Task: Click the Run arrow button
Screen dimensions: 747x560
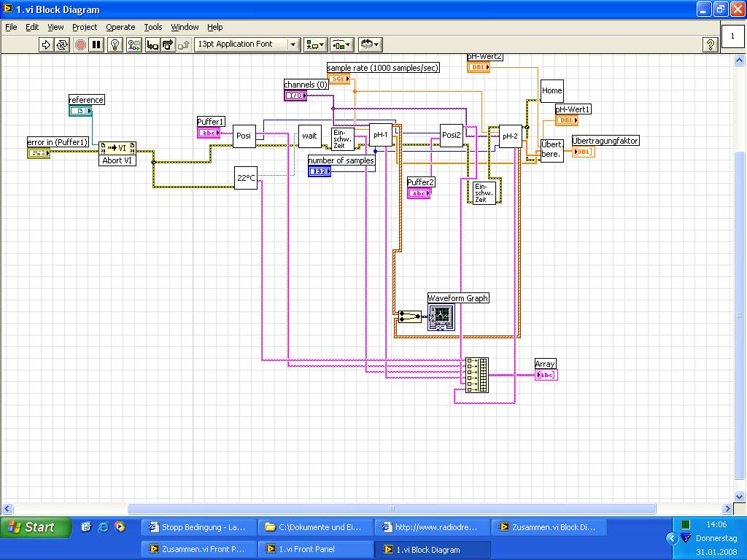Action: (46, 44)
